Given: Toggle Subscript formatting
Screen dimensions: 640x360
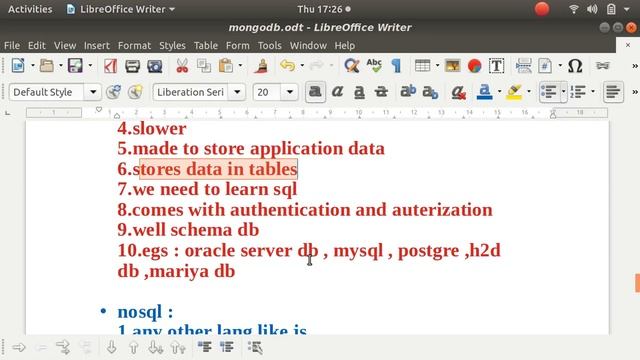Looking at the screenshot, I should [430, 92].
